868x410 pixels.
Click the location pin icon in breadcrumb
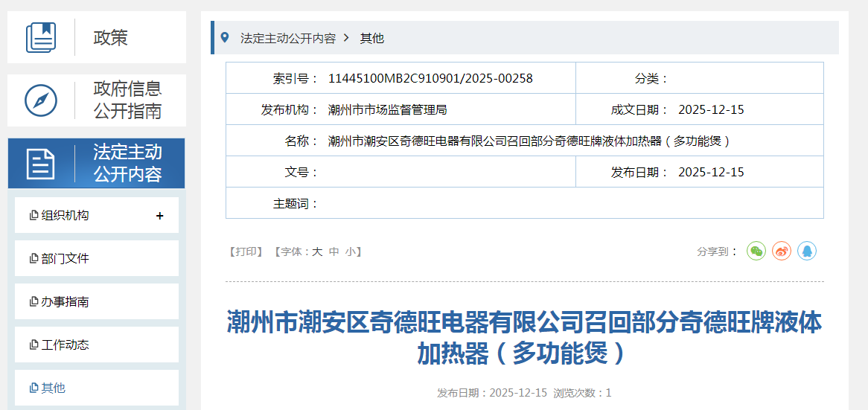[224, 37]
